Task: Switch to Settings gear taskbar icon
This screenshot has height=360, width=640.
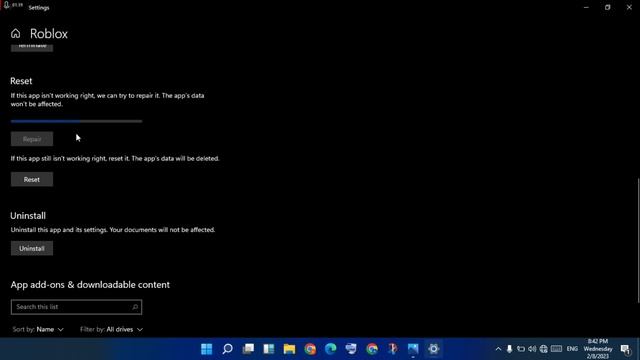Action: (x=433, y=349)
